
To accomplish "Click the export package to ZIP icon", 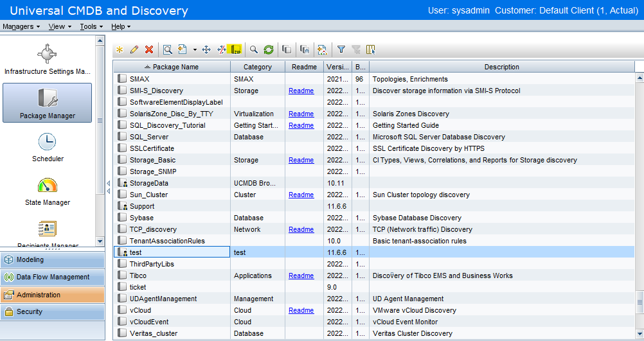I will (x=236, y=49).
